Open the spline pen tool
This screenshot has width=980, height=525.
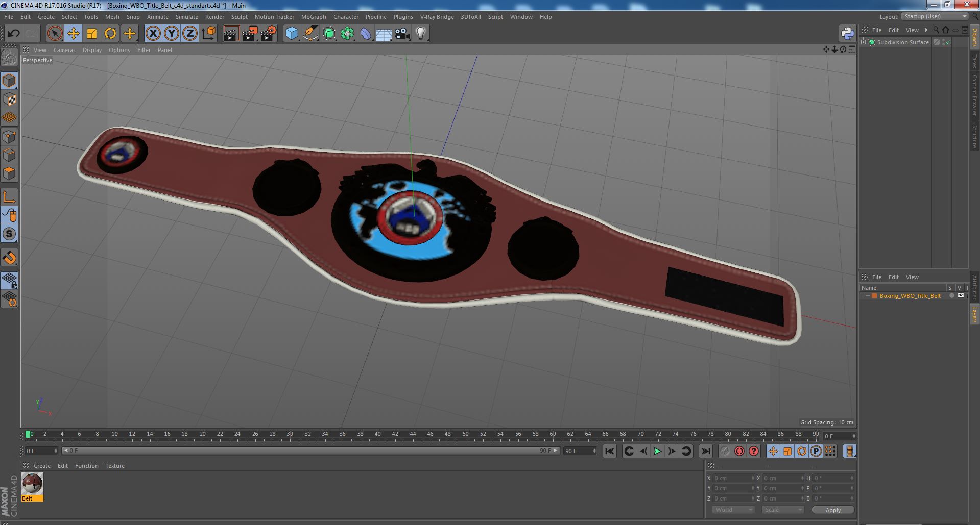(310, 34)
